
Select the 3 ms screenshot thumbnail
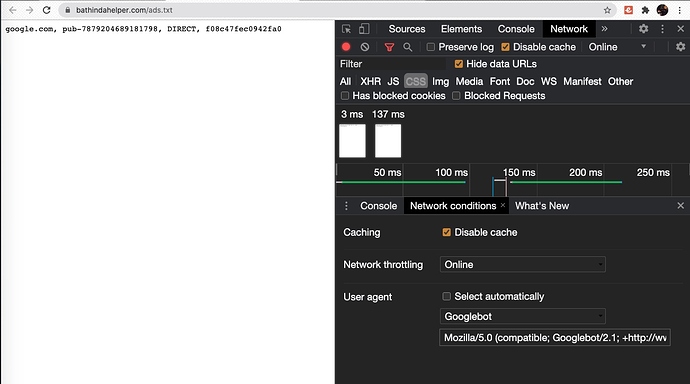click(352, 141)
